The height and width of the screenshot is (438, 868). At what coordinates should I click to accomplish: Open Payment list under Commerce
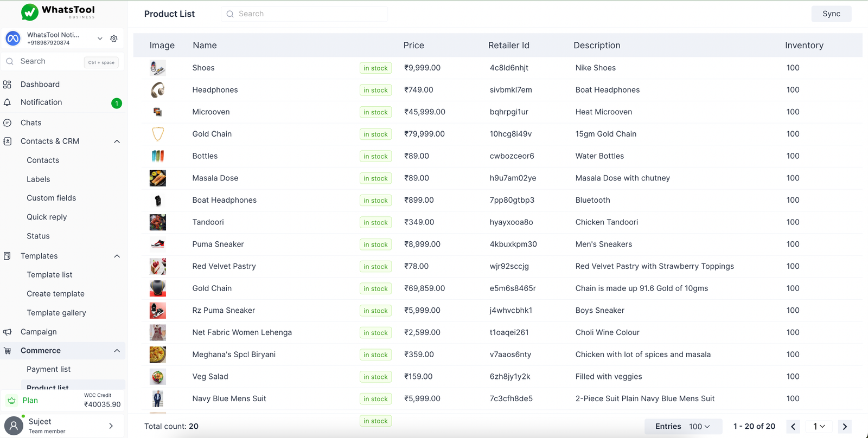pyautogui.click(x=49, y=369)
